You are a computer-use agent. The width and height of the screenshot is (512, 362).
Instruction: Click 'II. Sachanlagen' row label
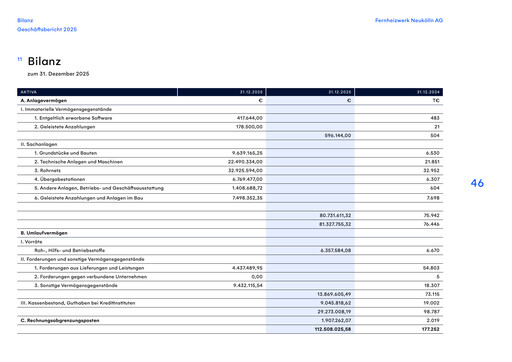tap(39, 144)
